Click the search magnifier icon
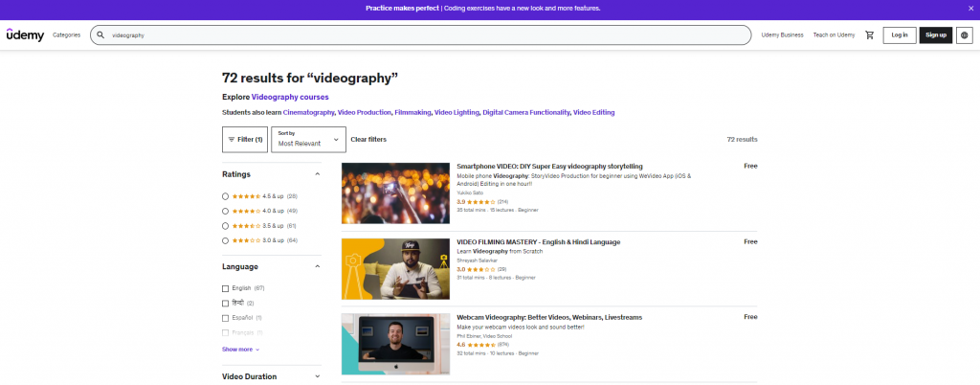Image resolution: width=980 pixels, height=385 pixels. 100,35
